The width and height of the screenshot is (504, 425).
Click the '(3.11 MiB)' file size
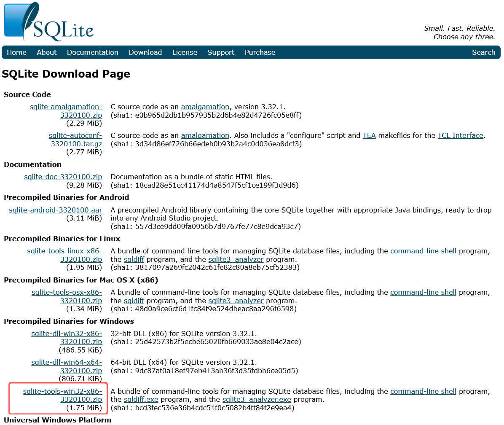[84, 218]
